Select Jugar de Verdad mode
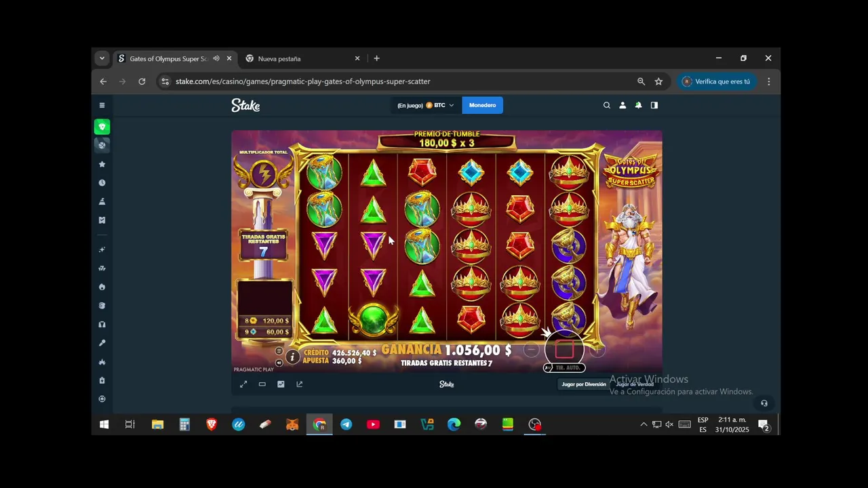The width and height of the screenshot is (868, 488). 635,384
